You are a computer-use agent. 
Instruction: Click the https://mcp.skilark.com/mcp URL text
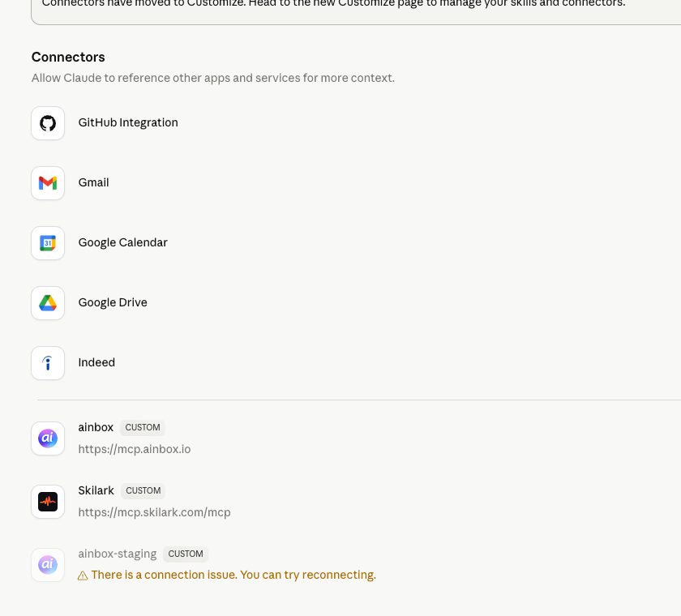point(154,512)
